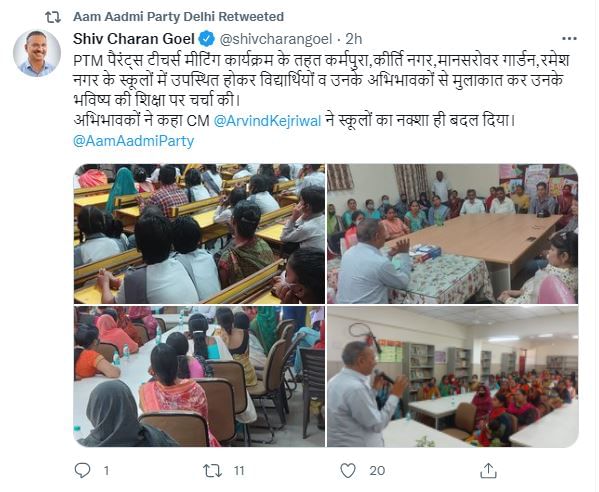
Task: Open the share upload icon
Action: 488,470
